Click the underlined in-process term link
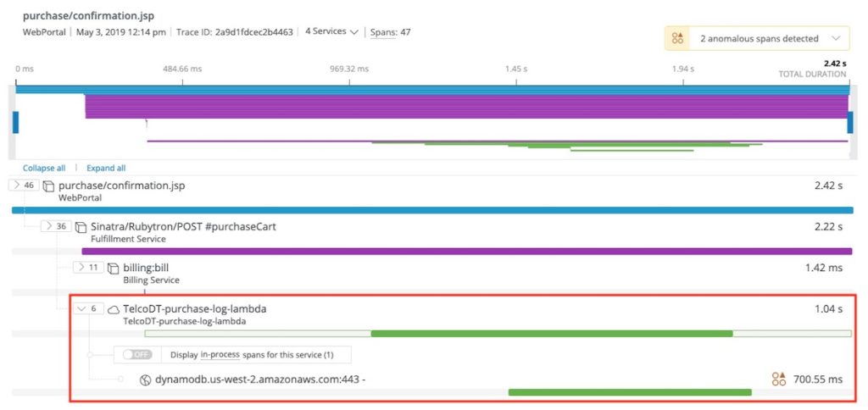The height and width of the screenshot is (410, 868). click(220, 355)
